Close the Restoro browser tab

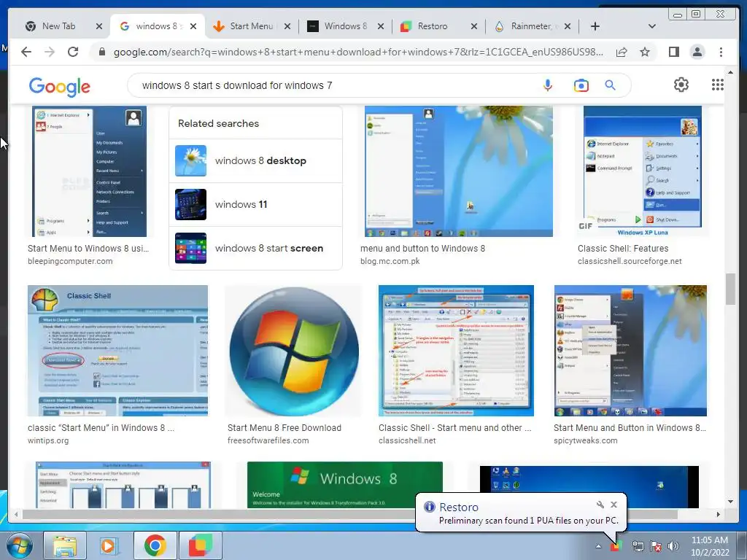click(x=473, y=27)
